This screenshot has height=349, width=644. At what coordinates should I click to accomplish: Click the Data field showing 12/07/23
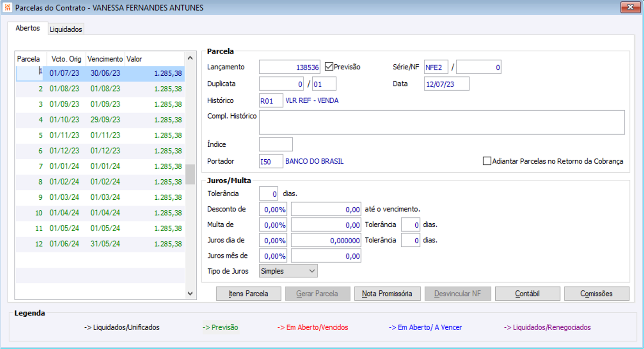point(447,84)
